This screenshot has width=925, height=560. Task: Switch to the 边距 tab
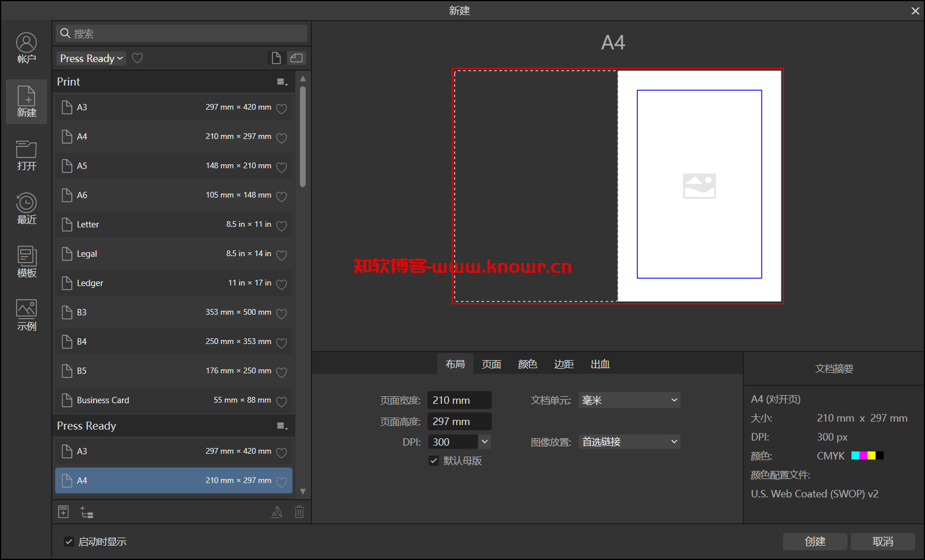[564, 364]
